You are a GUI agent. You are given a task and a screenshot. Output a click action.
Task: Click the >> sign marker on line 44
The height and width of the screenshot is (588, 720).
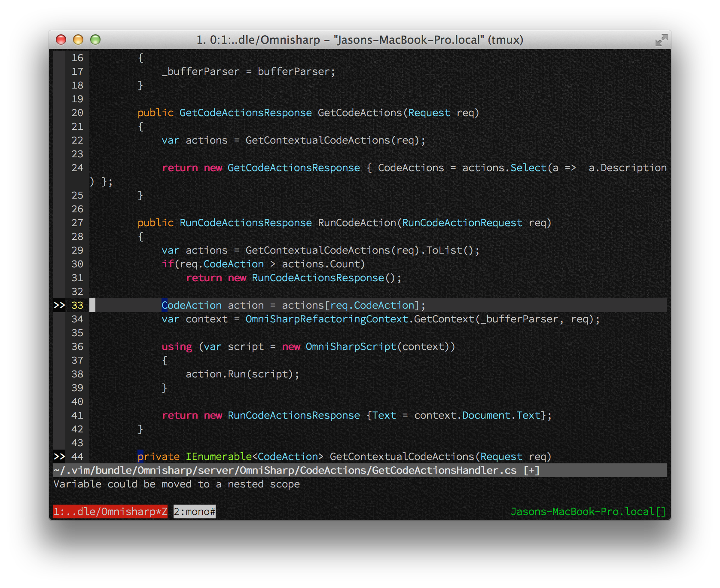click(59, 456)
